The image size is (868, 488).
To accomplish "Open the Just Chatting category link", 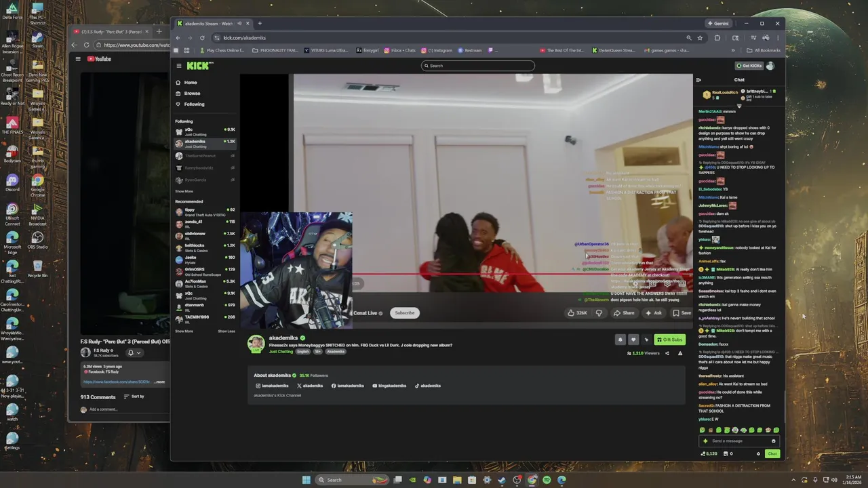I will click(x=281, y=352).
